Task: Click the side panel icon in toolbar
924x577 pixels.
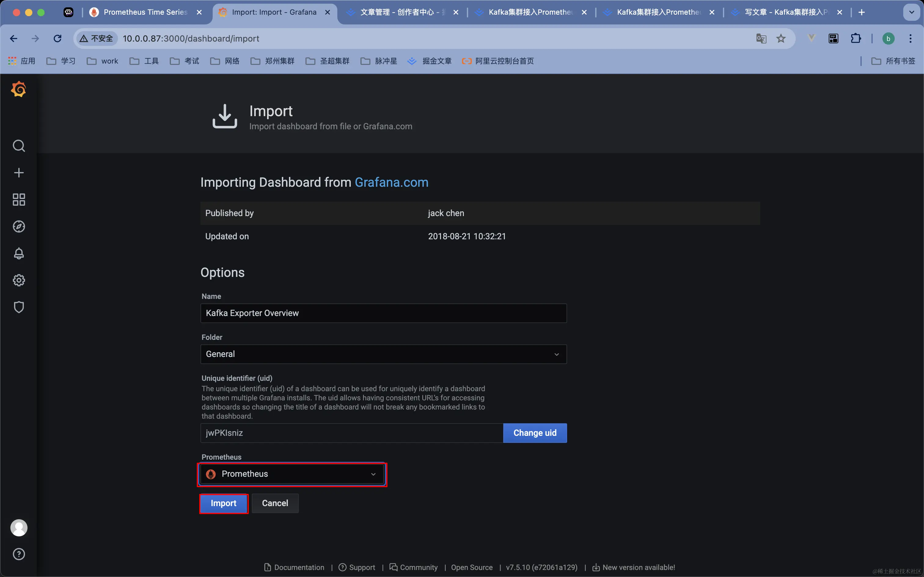Action: click(x=833, y=39)
